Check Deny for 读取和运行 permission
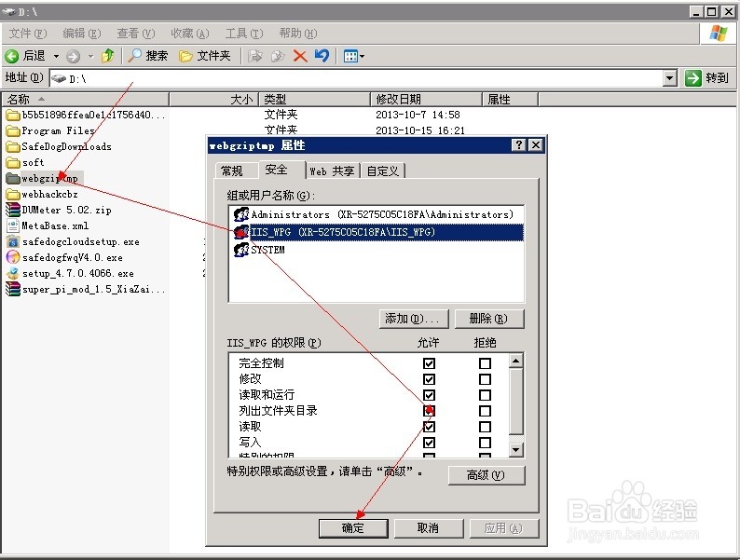The image size is (740, 560). [x=485, y=395]
